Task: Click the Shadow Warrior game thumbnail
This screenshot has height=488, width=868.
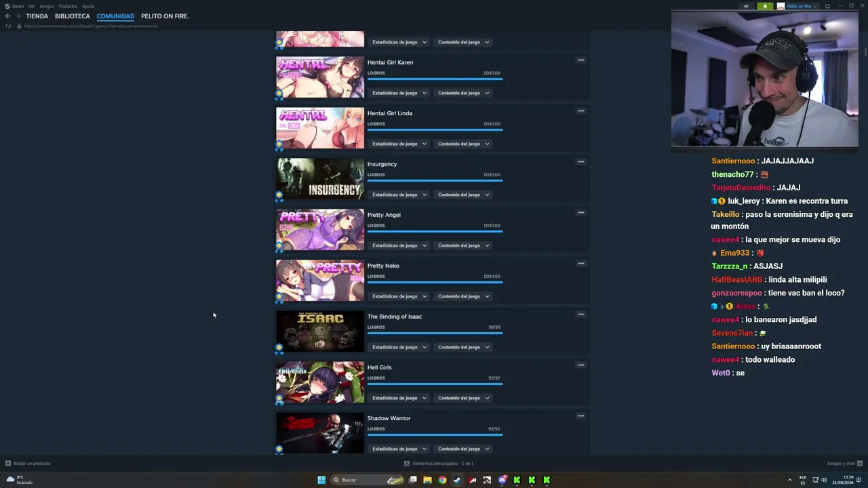Action: click(x=320, y=433)
